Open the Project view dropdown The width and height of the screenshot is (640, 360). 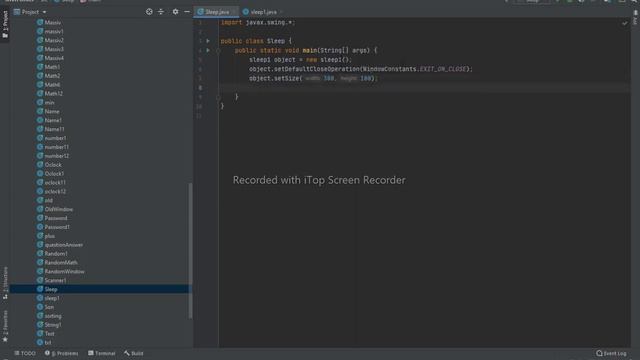31,12
